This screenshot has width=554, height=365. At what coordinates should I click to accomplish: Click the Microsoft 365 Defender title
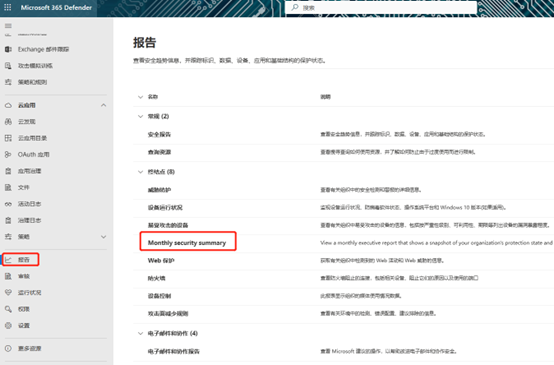(56, 7)
